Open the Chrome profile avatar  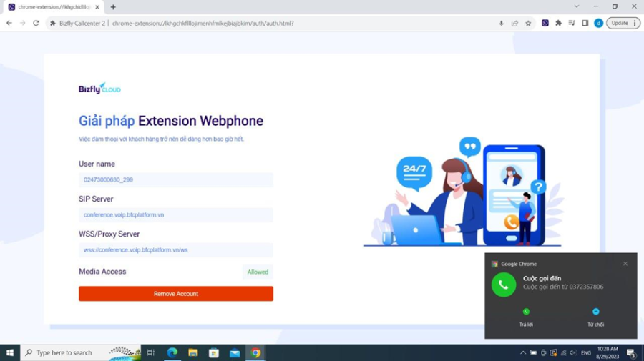(x=598, y=24)
